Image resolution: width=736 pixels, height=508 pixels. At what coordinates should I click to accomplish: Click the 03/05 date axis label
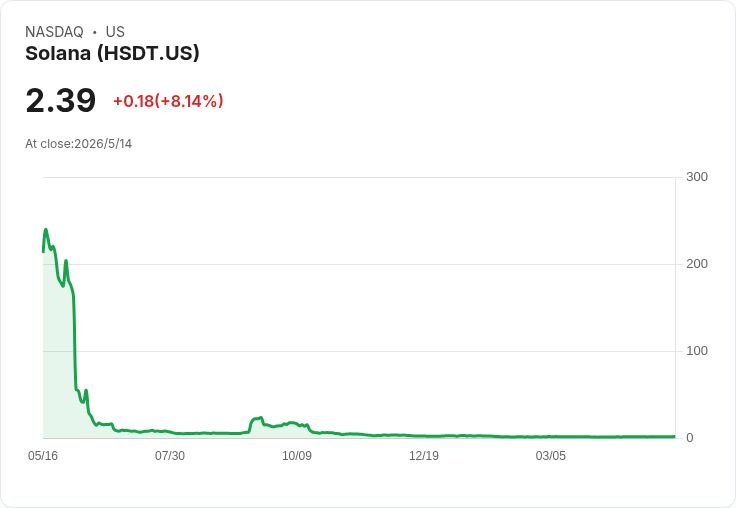[x=551, y=455]
